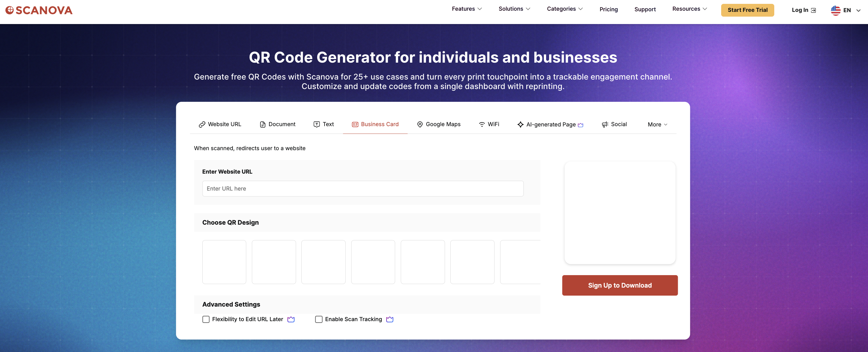Click the Start Free Trial button
This screenshot has height=352, width=868.
pyautogui.click(x=747, y=10)
